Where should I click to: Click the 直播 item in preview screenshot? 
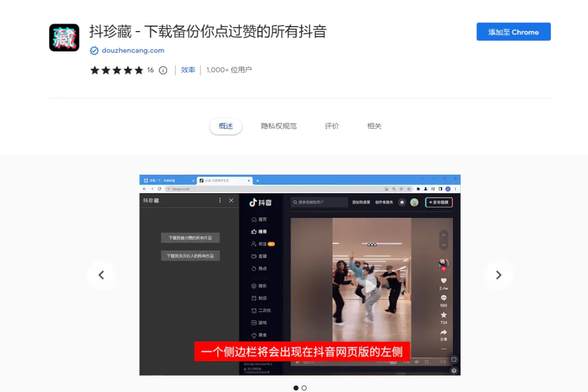tap(259, 256)
